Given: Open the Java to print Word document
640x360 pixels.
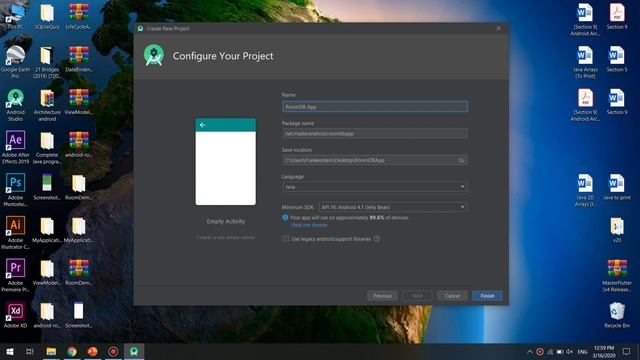Looking at the screenshot, I should 617,187.
